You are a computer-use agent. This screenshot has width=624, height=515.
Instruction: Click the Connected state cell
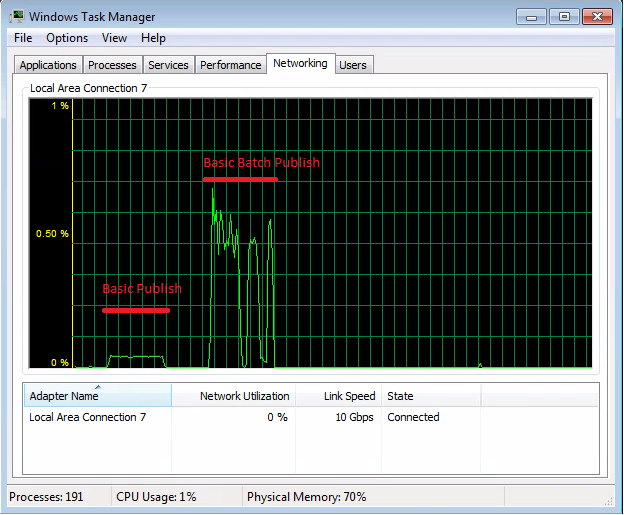413,417
